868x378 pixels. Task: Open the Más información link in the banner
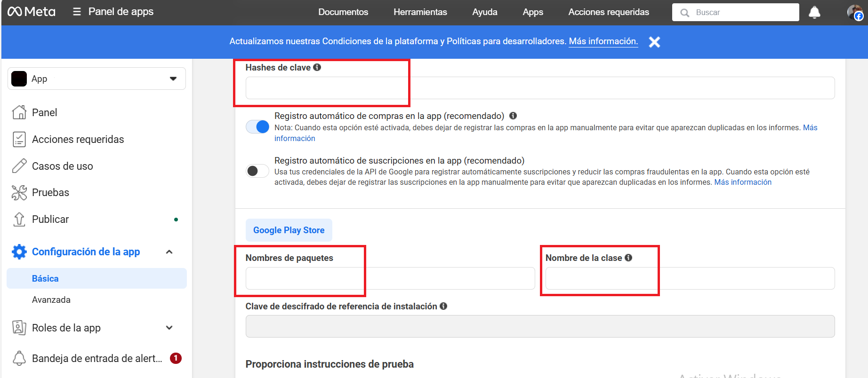point(603,41)
